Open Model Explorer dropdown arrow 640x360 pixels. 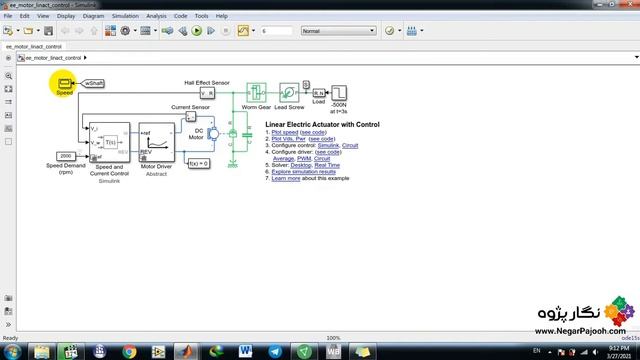point(155,31)
